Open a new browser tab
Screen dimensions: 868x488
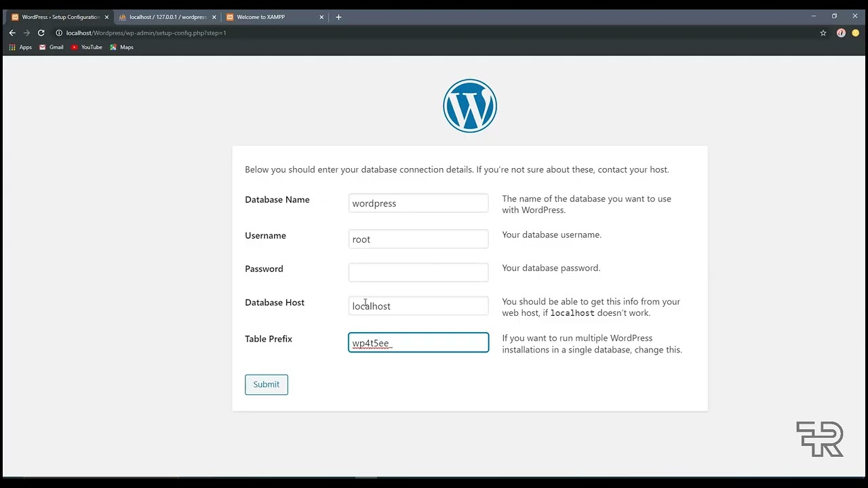[338, 17]
